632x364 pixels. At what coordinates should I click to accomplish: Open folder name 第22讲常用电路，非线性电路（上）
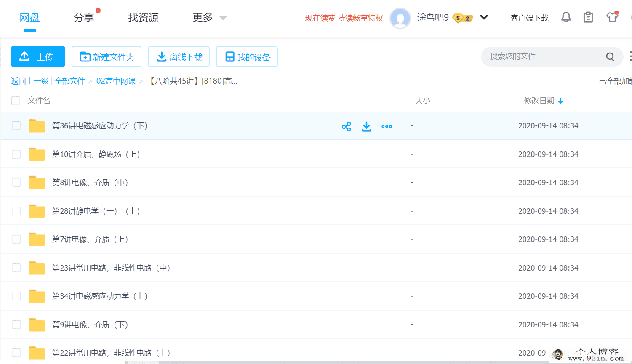(111, 353)
